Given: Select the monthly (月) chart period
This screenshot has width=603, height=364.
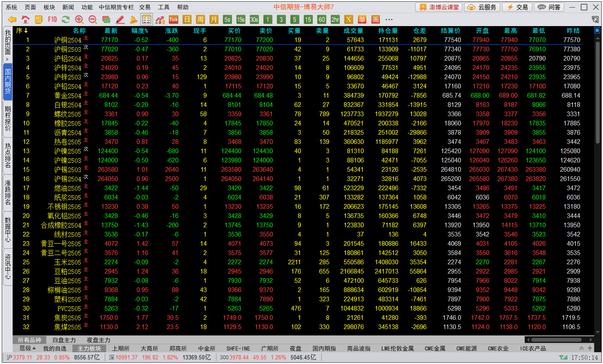Looking at the screenshot, I should pyautogui.click(x=214, y=19).
